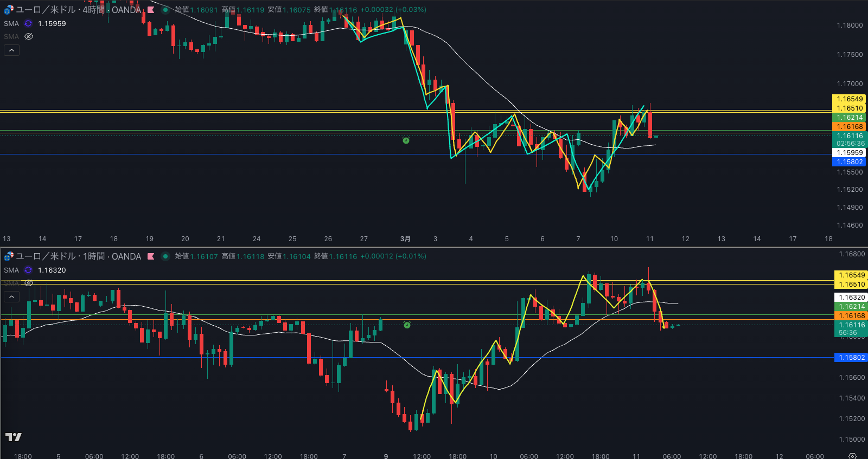Collapse the indicator legend on 1-hour chart
Image resolution: width=868 pixels, height=459 pixels.
(x=12, y=296)
